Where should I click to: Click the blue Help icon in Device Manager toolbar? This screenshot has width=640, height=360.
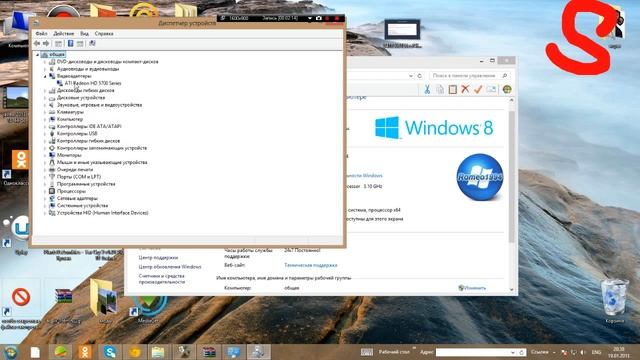point(70,43)
